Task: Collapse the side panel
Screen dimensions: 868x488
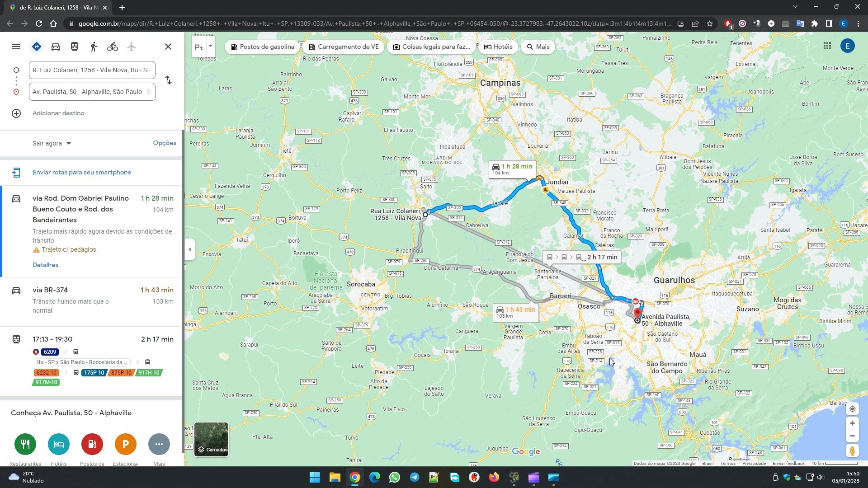Action: click(x=190, y=249)
